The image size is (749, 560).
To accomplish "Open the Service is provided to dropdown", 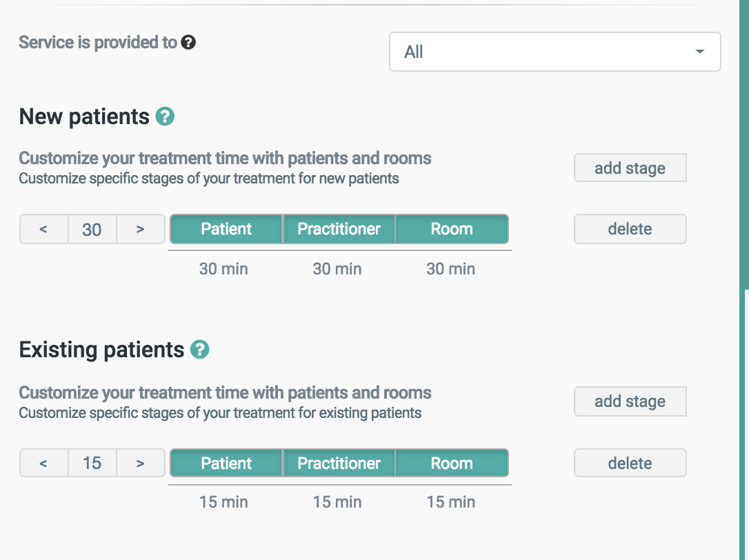I will (555, 52).
